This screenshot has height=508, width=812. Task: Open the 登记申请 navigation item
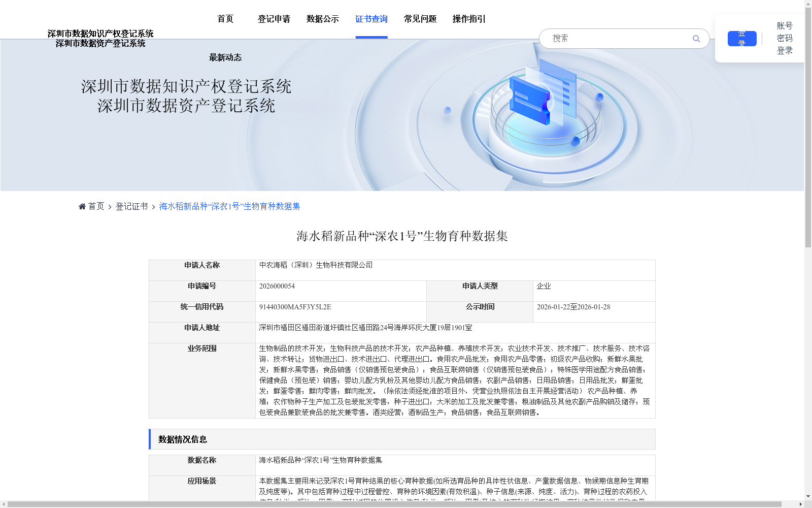click(x=274, y=19)
